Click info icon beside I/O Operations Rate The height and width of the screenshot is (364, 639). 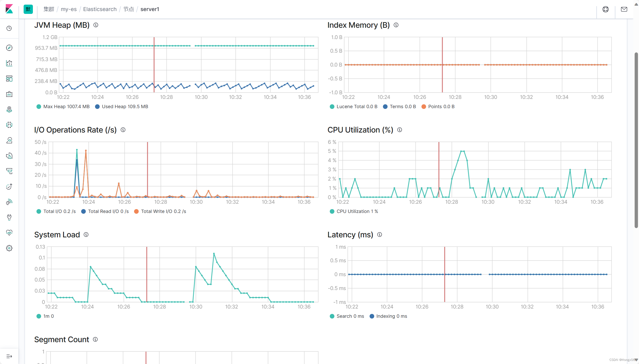pyautogui.click(x=123, y=130)
